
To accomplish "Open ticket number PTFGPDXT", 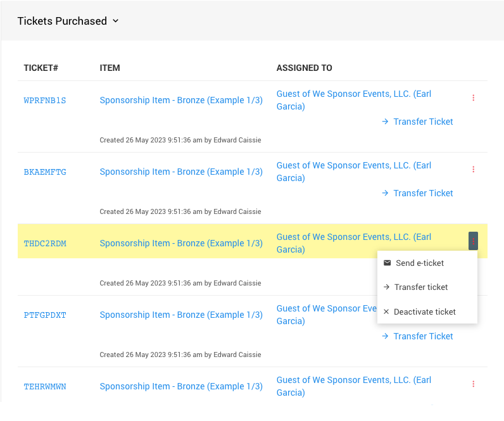I will (x=45, y=315).
